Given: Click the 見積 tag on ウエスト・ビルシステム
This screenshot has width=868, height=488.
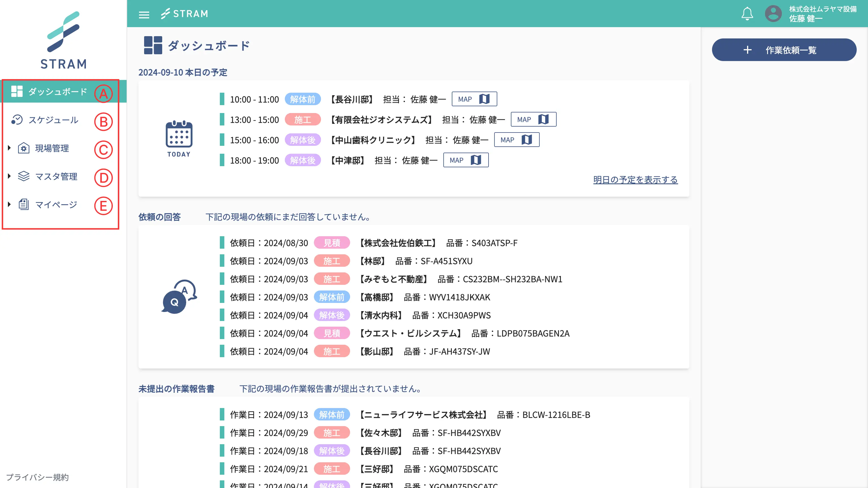Looking at the screenshot, I should tap(331, 333).
